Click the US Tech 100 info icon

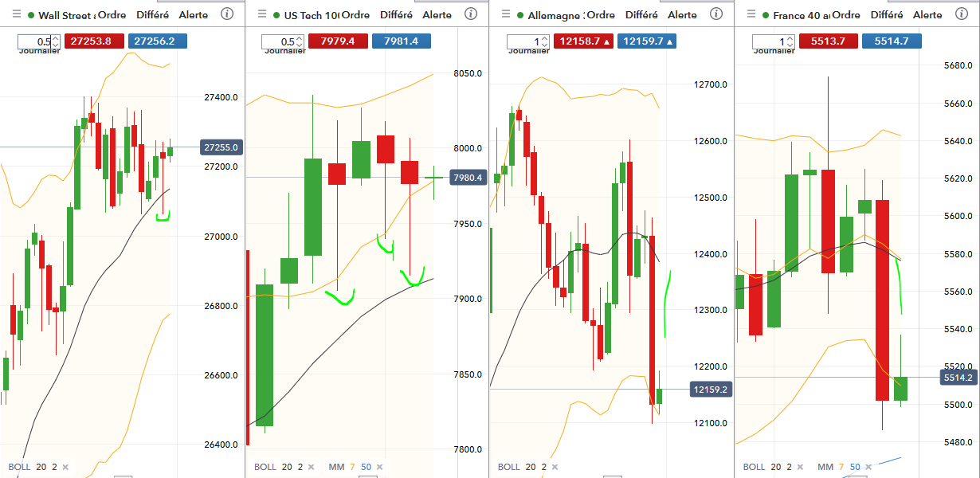pyautogui.click(x=471, y=14)
